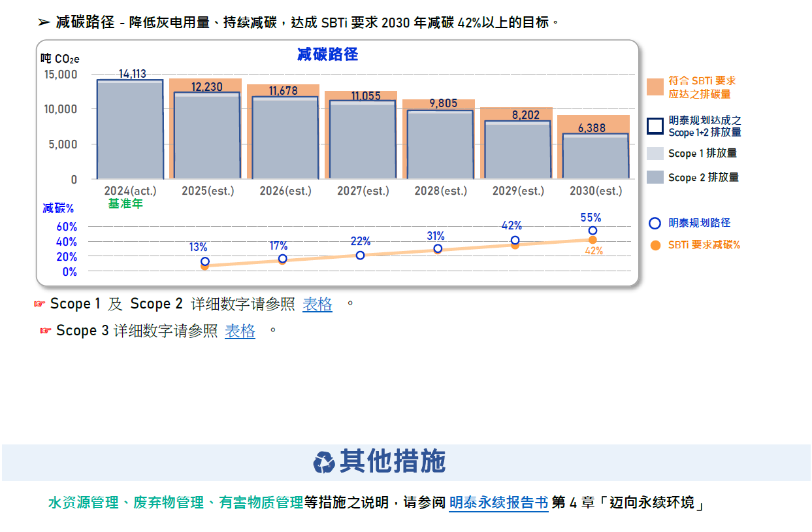Open the 明泰永续报告书 link
The image size is (812, 532).
click(498, 503)
